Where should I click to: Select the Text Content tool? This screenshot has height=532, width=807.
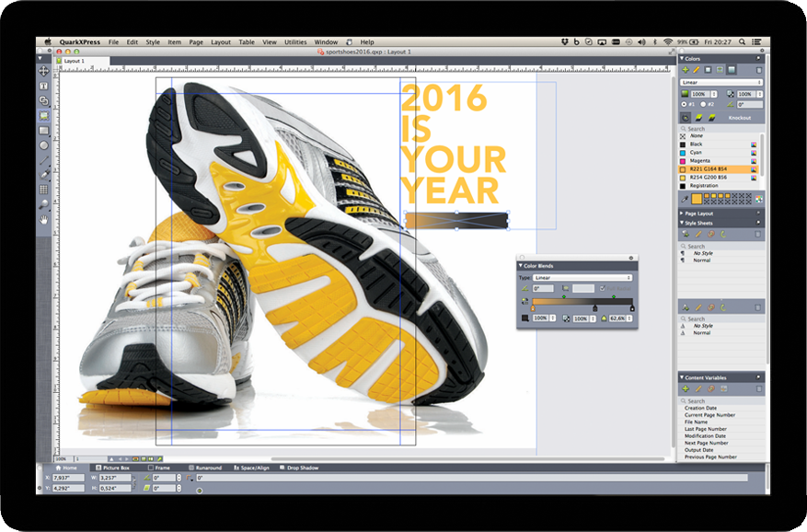pyautogui.click(x=43, y=87)
